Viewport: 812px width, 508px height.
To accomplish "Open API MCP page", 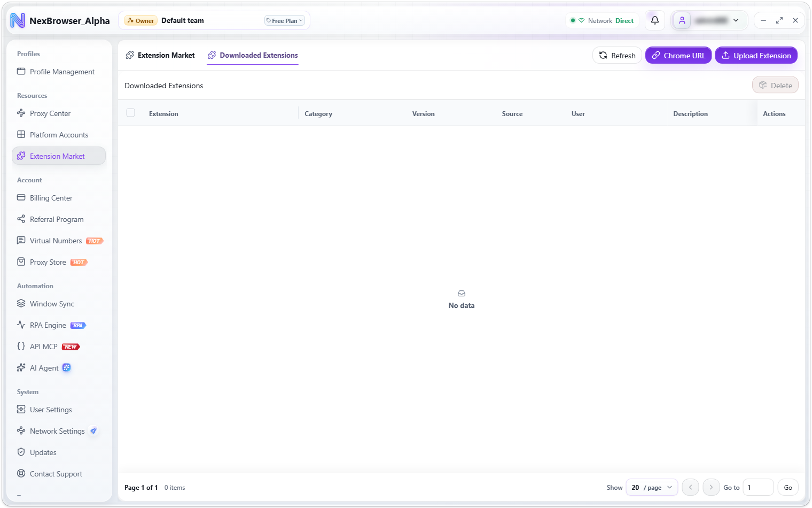I will point(59,347).
